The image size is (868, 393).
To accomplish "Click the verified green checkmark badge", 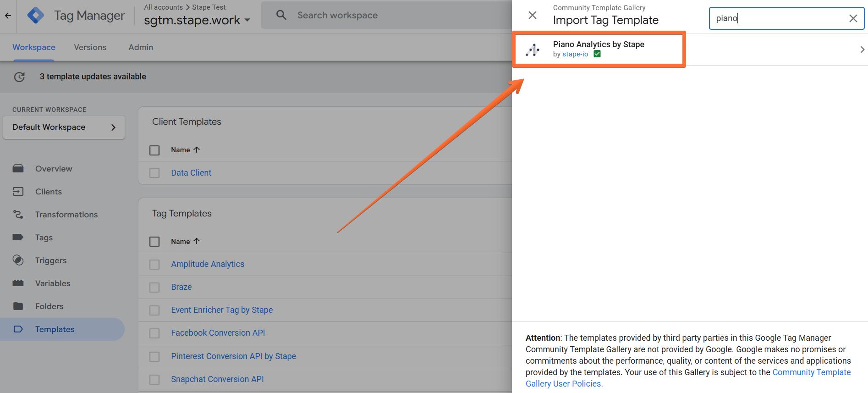I will [x=597, y=54].
